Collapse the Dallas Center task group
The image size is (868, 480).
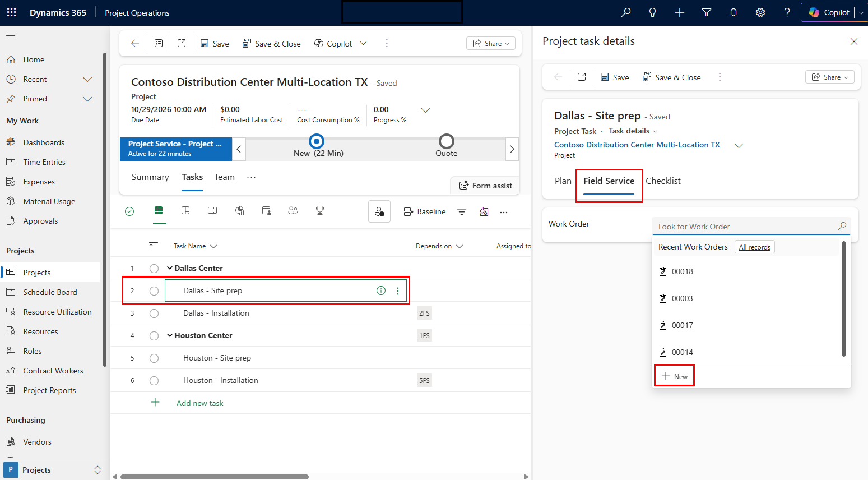170,268
